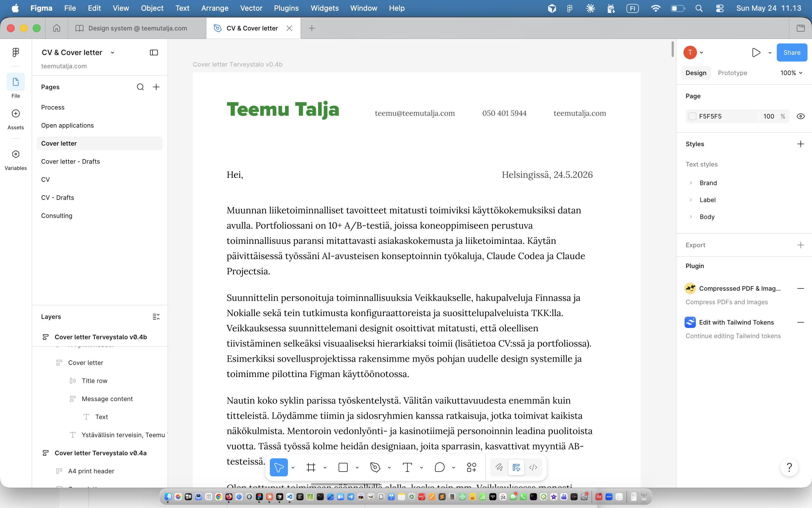The width and height of the screenshot is (812, 508).
Task: Add an export setting
Action: [801, 245]
